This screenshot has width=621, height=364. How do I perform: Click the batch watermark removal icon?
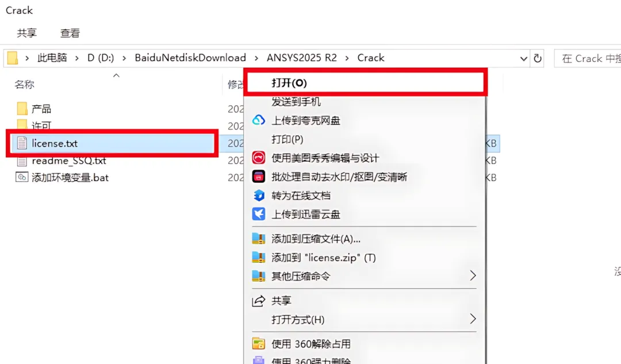click(x=259, y=177)
